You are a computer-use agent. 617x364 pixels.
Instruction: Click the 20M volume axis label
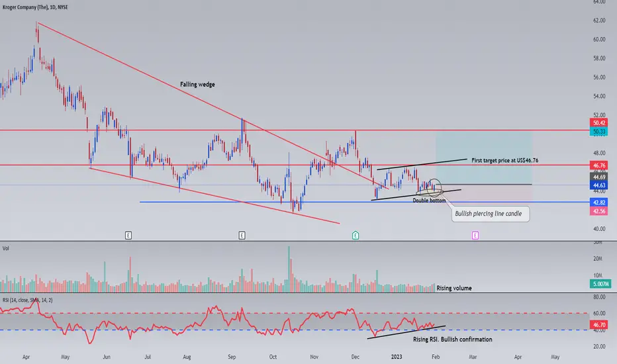click(597, 259)
